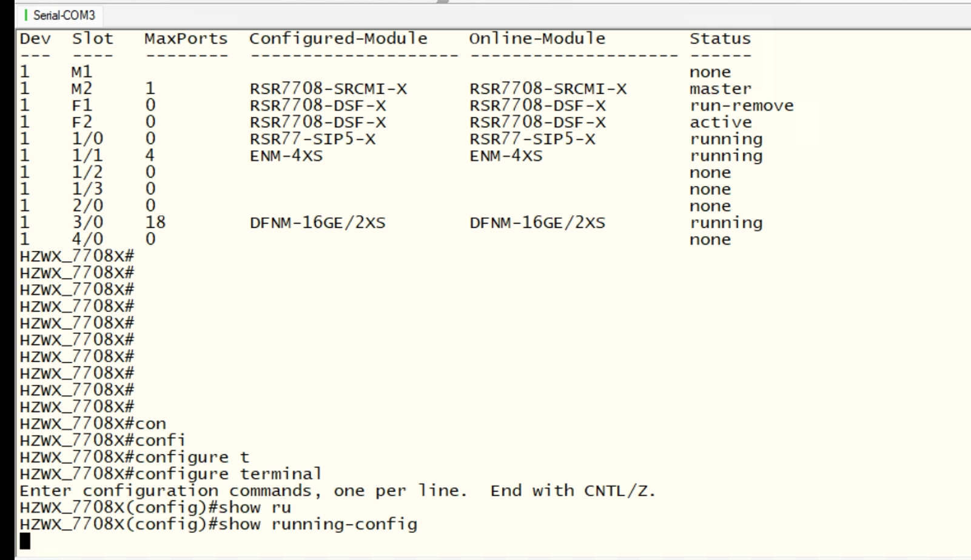This screenshot has height=560, width=971.
Task: Click the show running-config command line
Action: pos(218,524)
